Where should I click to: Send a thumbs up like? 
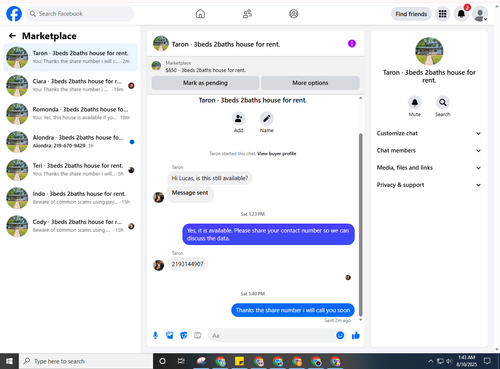coord(356,335)
